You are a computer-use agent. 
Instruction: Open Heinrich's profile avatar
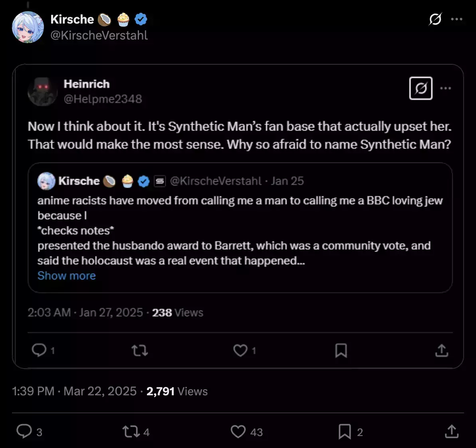[x=42, y=91]
